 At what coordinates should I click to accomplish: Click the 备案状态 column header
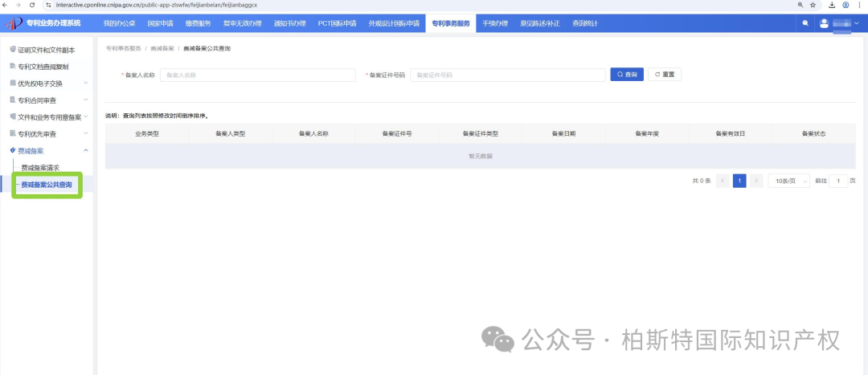tap(813, 134)
